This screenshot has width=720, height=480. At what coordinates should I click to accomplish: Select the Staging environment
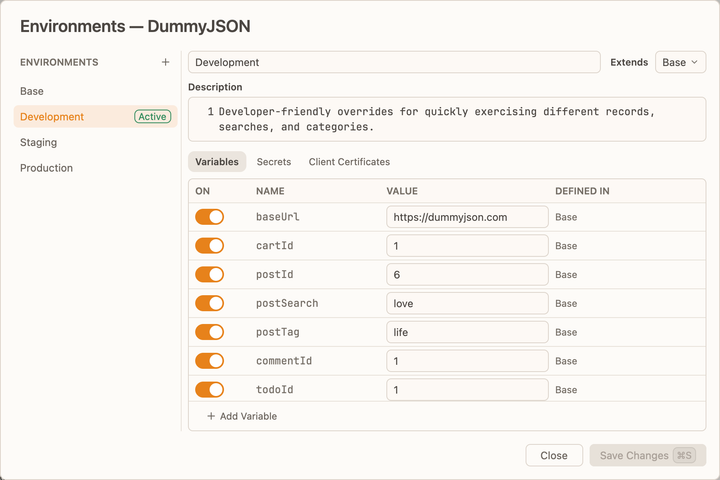coord(96,142)
